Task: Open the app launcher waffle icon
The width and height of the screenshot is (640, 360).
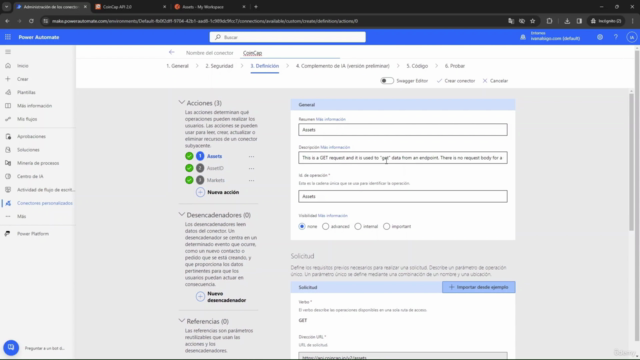Action: 8,37
